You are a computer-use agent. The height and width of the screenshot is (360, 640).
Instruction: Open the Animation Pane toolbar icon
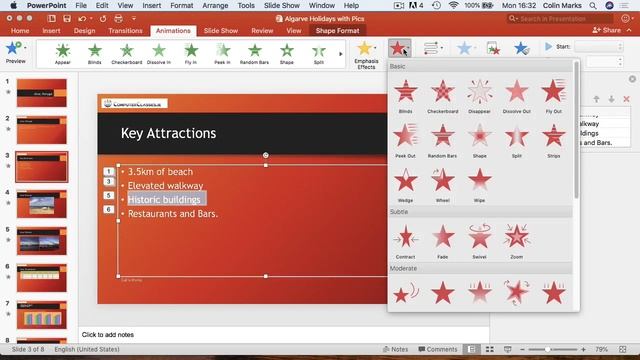coord(493,49)
